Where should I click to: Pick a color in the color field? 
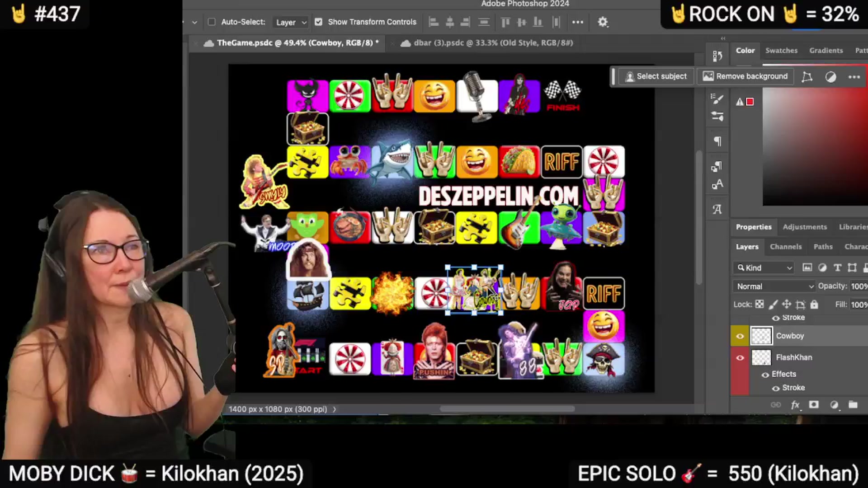pyautogui.click(x=815, y=147)
